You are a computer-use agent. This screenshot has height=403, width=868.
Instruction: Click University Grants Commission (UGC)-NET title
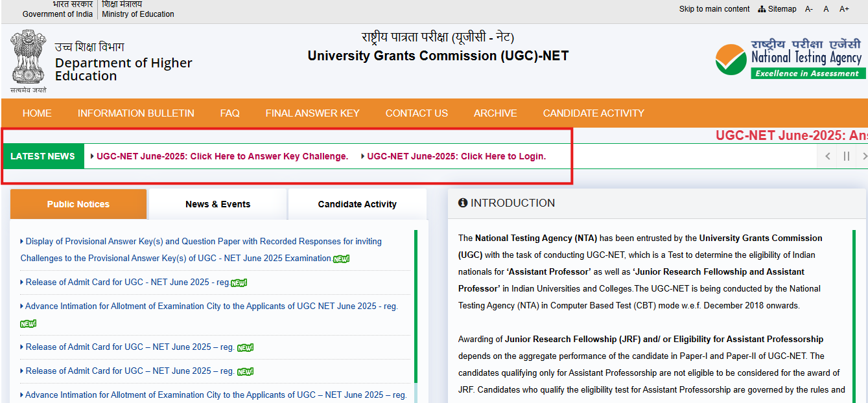click(438, 56)
